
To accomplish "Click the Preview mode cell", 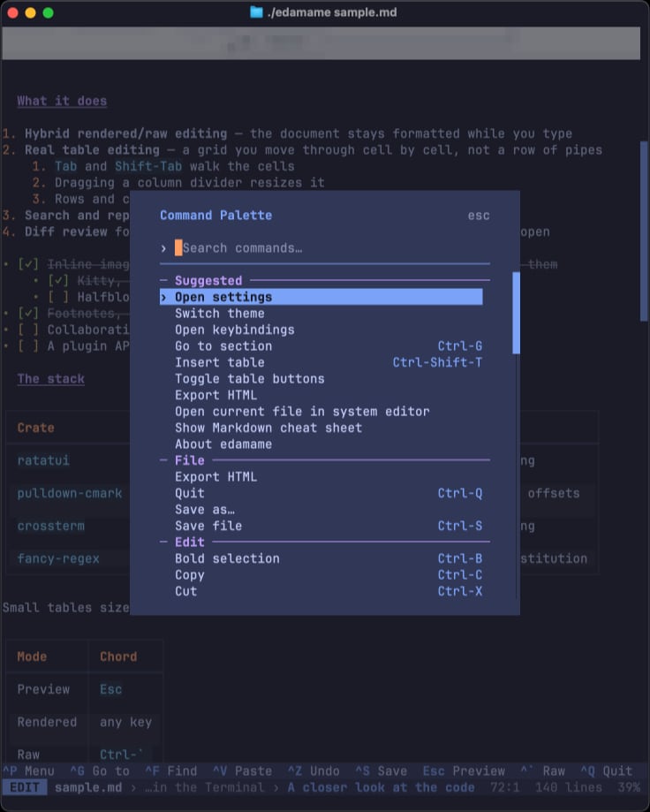I will click(43, 689).
